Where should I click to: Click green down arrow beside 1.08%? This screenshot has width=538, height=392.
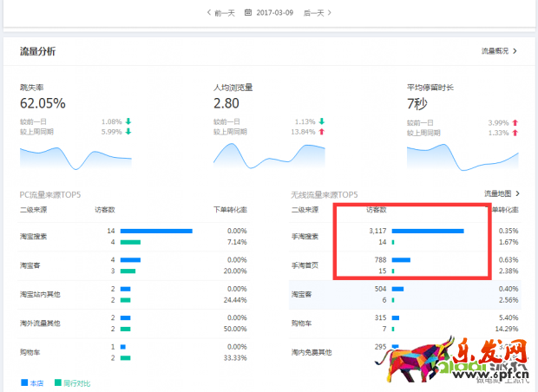[128, 121]
